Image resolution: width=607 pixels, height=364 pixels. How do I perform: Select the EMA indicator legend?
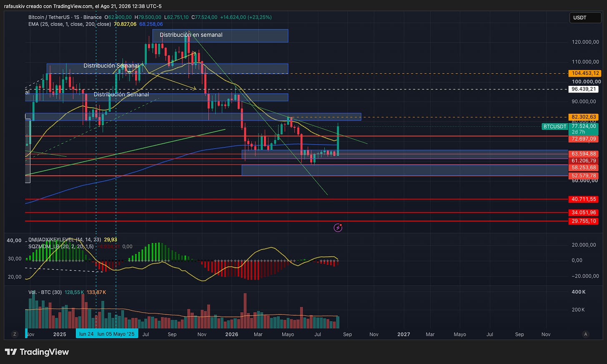pyautogui.click(x=70, y=24)
